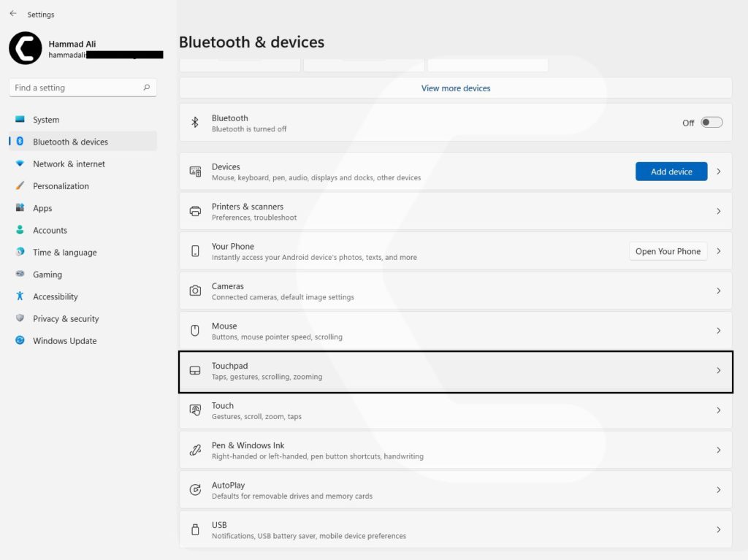Expand the Your Phone row chevron
The width and height of the screenshot is (748, 560).
[x=717, y=250]
